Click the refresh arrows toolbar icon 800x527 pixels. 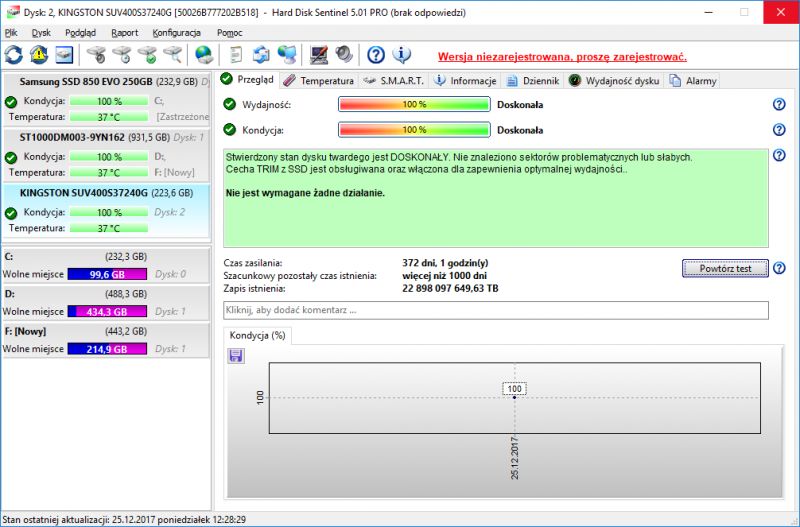coord(14,55)
